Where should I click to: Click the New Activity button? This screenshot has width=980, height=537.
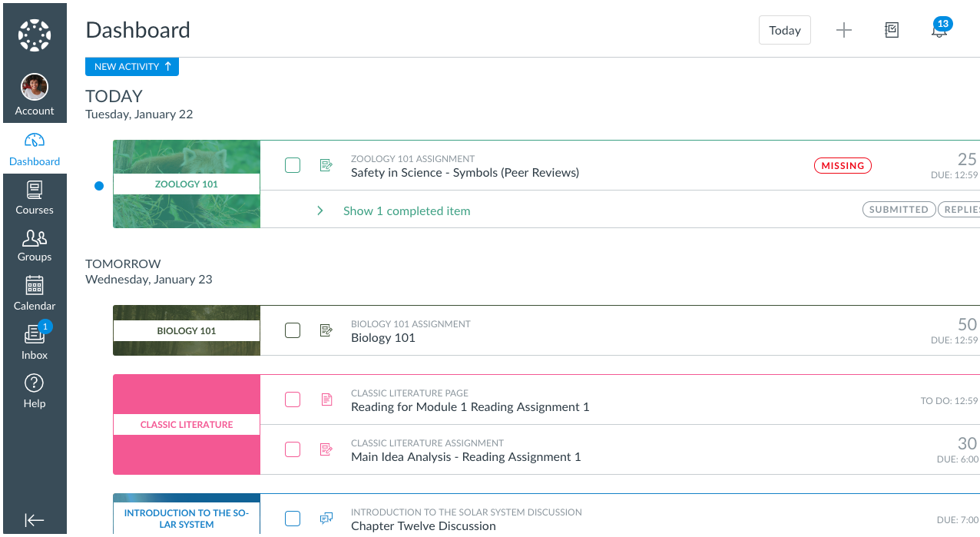pos(132,67)
